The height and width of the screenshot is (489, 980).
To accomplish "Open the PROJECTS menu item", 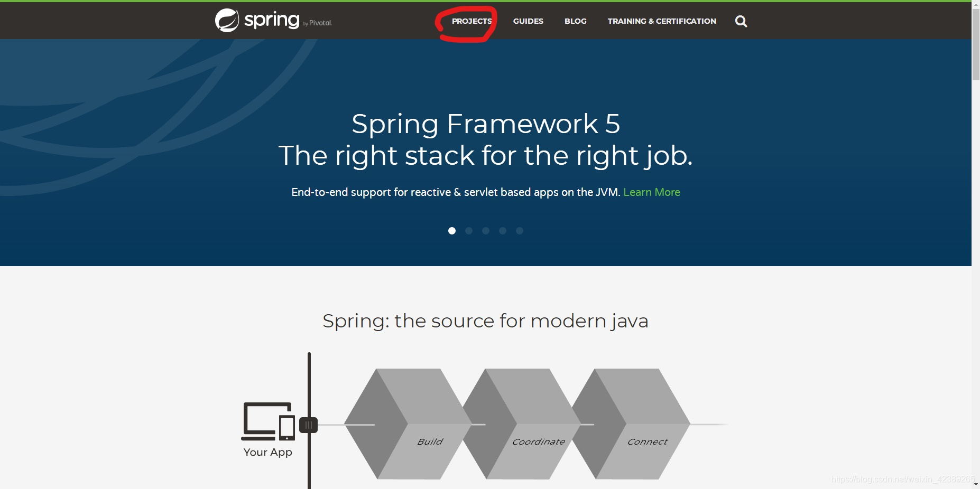I will click(x=471, y=21).
